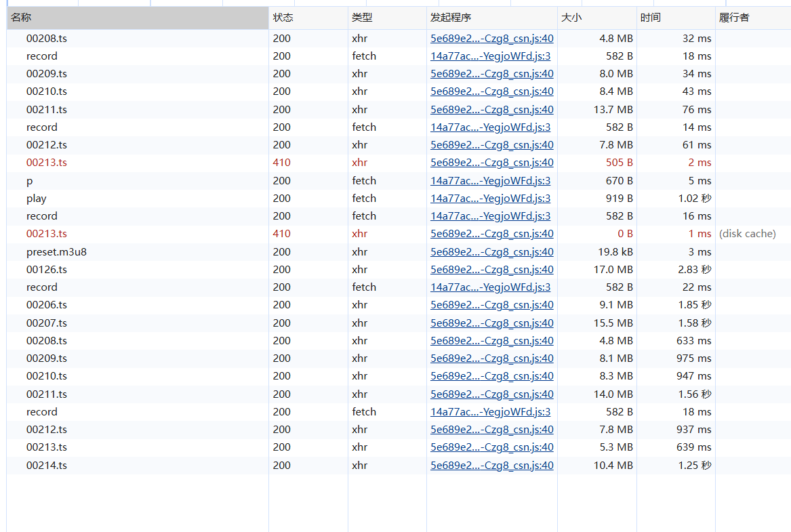Open initiator link in the 00207.ts row
This screenshot has height=532, width=791.
[x=492, y=323]
